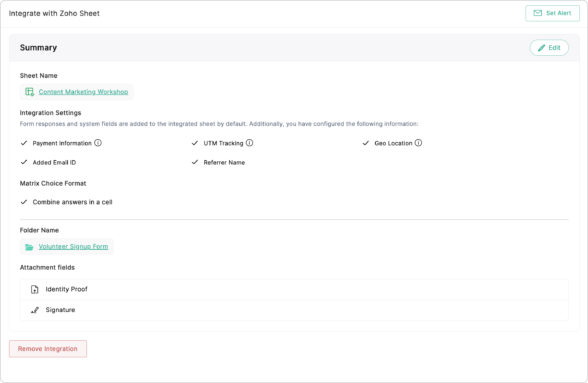View the info icon next to Payment Information
This screenshot has height=383, width=588.
(98, 143)
